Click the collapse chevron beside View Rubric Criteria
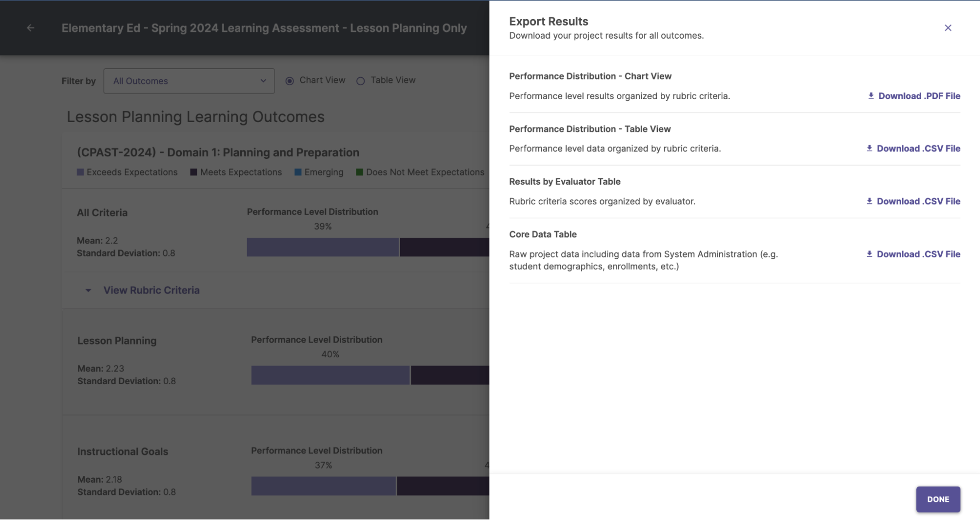The image size is (980, 520). click(x=89, y=290)
